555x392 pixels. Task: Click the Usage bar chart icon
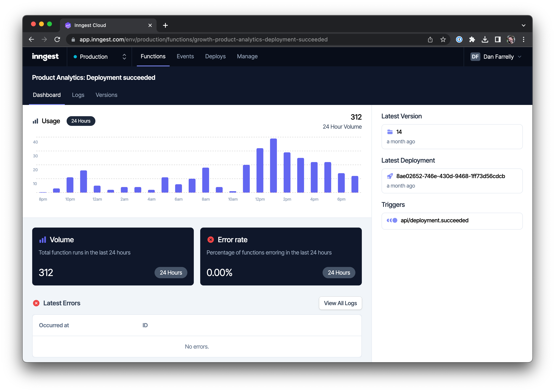pyautogui.click(x=36, y=121)
